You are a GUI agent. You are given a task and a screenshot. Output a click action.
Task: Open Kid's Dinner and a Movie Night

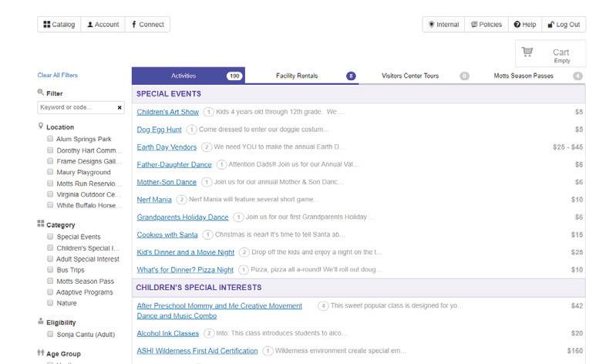pos(186,252)
